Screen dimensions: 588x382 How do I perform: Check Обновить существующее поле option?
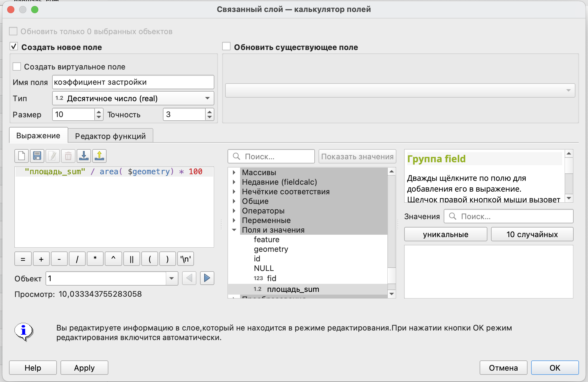tap(226, 47)
